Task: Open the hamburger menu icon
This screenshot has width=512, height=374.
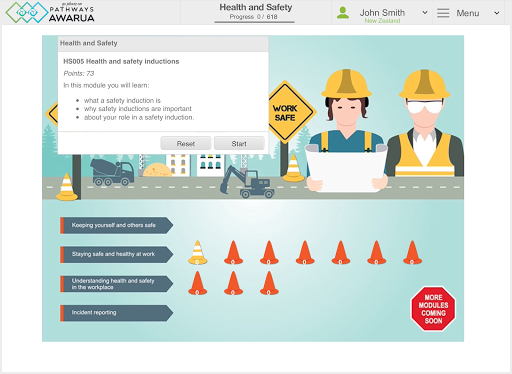Action: point(443,13)
